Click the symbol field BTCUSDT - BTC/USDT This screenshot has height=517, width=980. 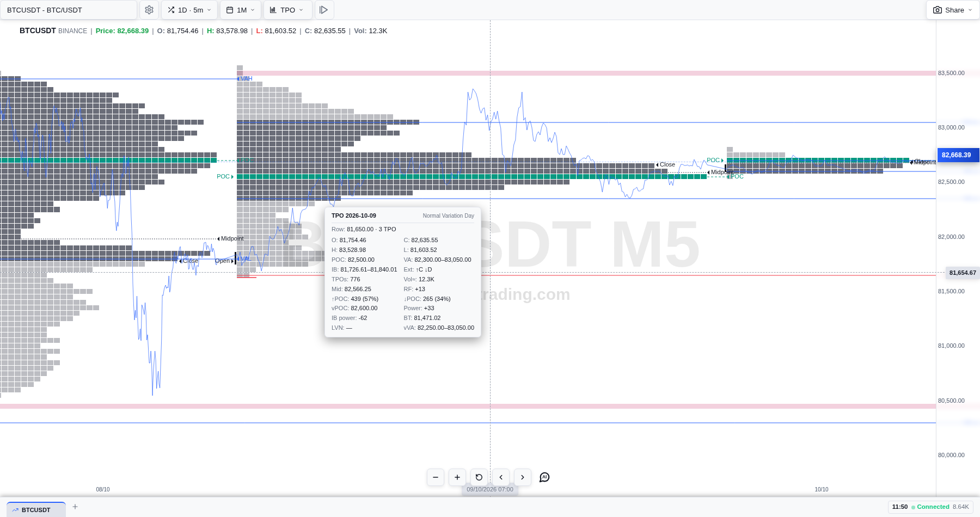click(x=69, y=10)
